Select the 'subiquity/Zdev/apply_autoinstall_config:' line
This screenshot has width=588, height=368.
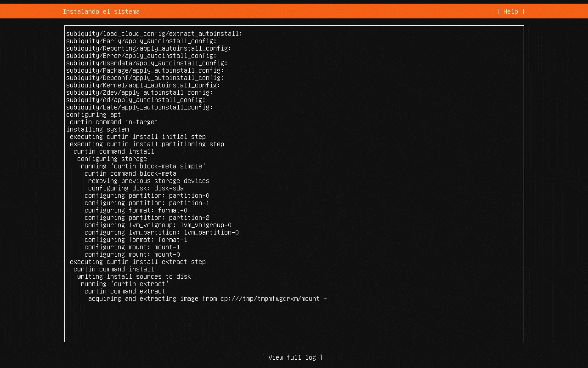click(140, 92)
